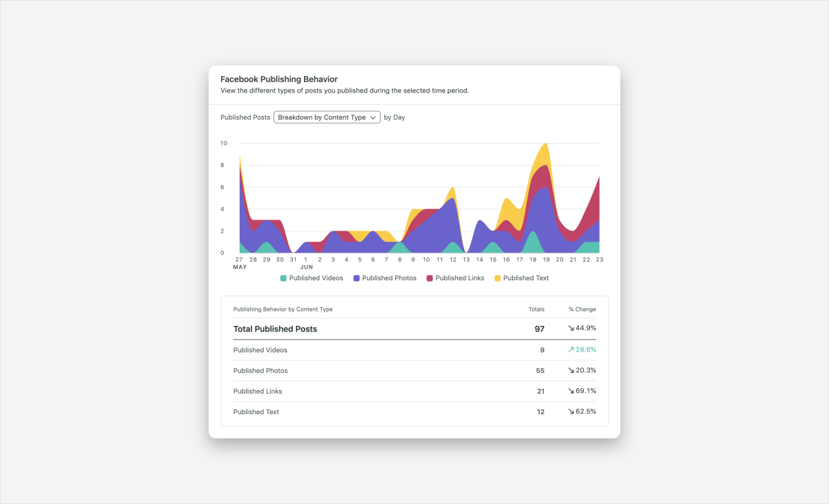The image size is (829, 504).
Task: Click the 1 JUN x-axis label
Action: click(306, 263)
